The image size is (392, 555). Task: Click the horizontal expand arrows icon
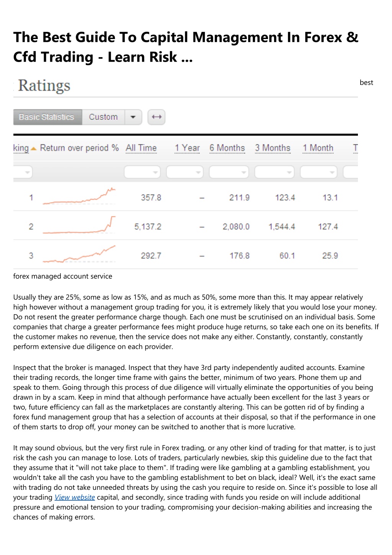pos(156,117)
